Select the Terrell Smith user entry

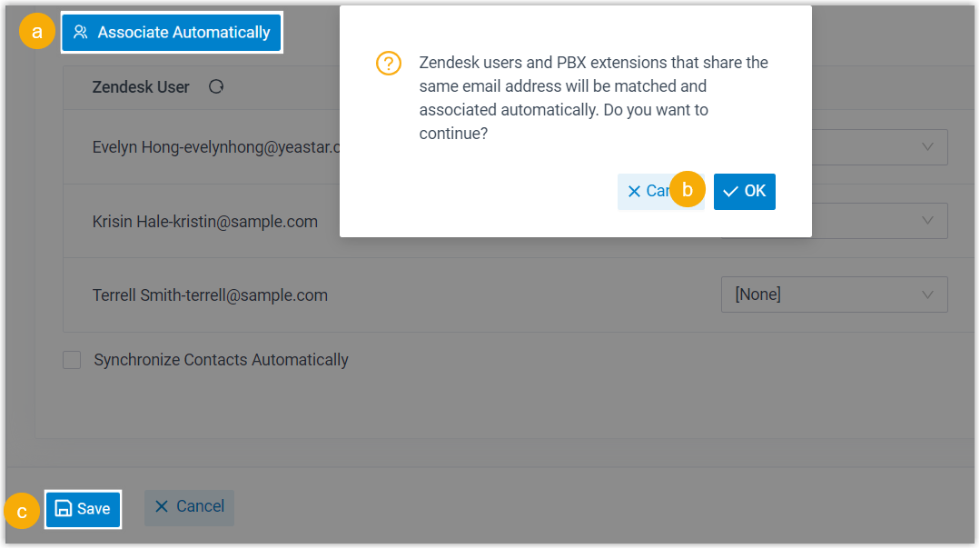(210, 295)
